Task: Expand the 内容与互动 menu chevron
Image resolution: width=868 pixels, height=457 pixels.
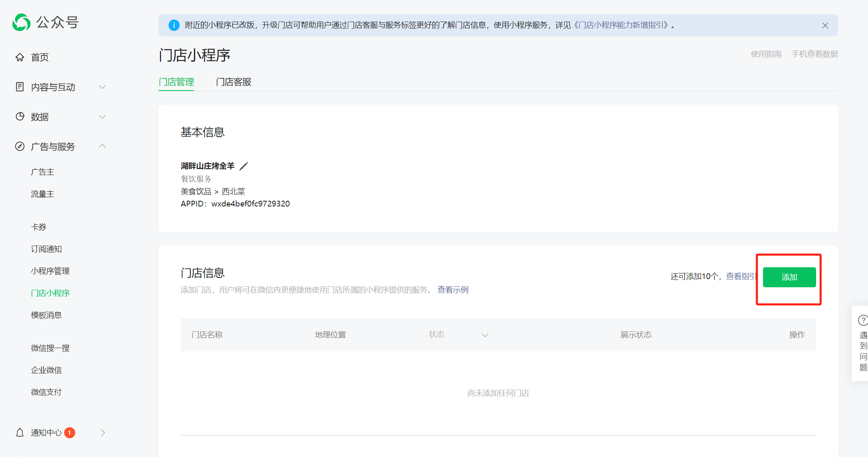Action: (x=103, y=87)
